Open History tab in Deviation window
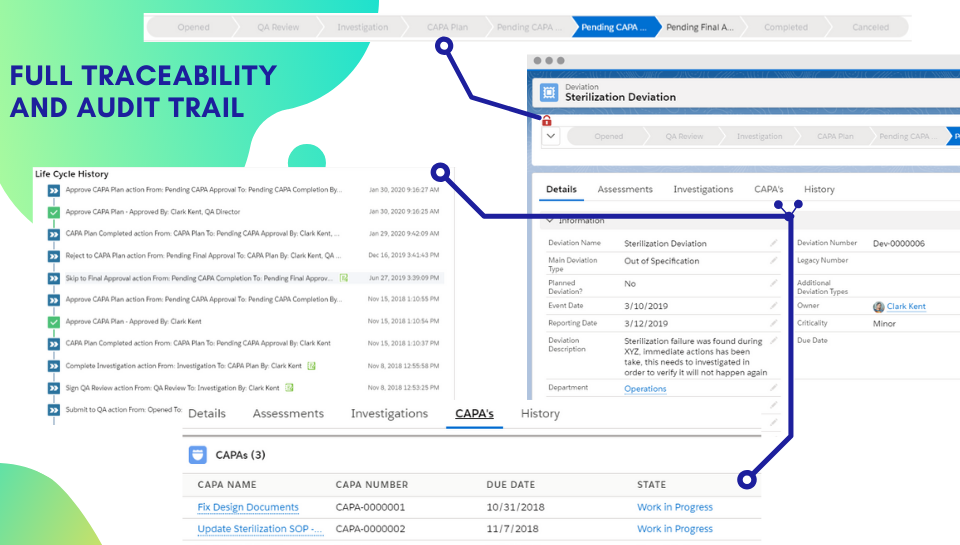Screen dimensions: 960x545 click(x=819, y=189)
